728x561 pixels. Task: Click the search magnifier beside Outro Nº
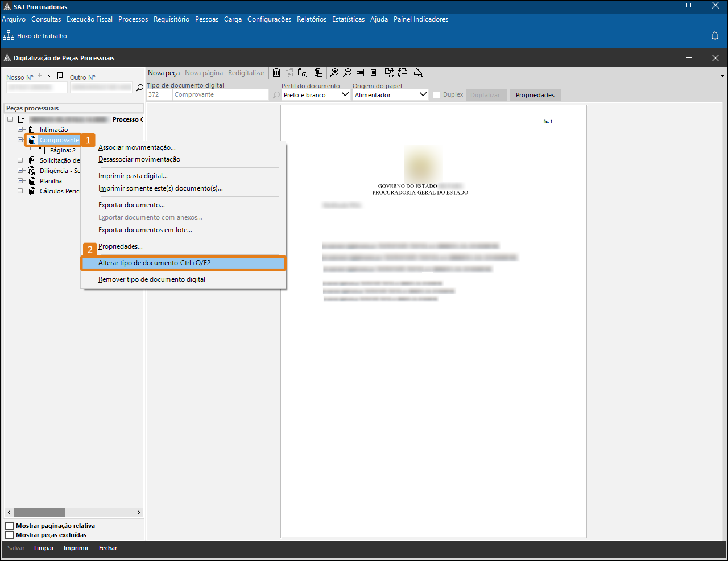tap(140, 88)
